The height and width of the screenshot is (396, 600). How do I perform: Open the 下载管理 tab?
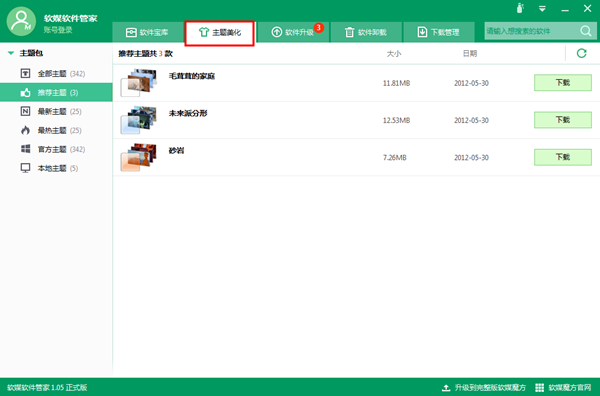439,32
